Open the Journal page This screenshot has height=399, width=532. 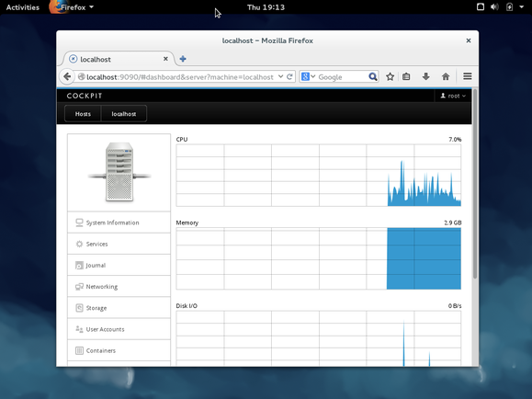119,265
